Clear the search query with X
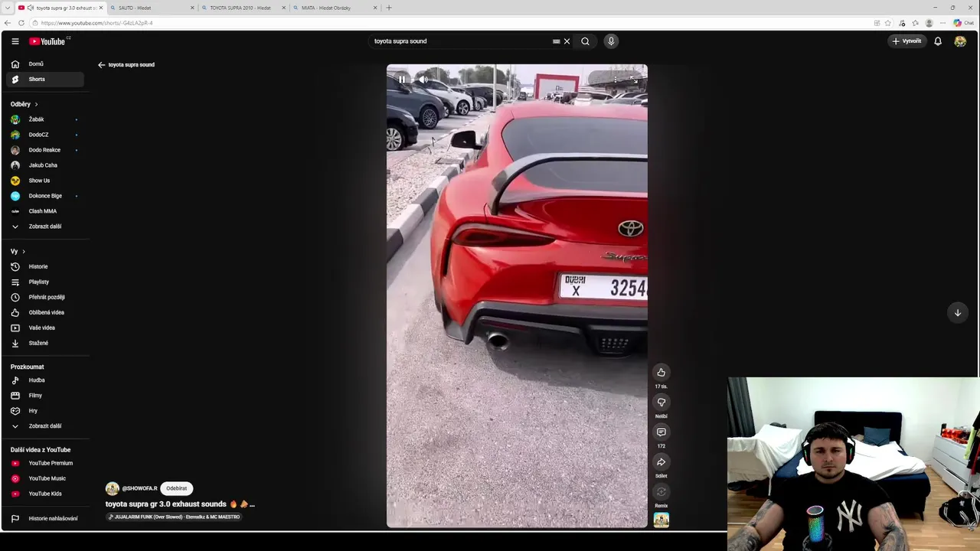This screenshot has width=980, height=551. click(567, 41)
